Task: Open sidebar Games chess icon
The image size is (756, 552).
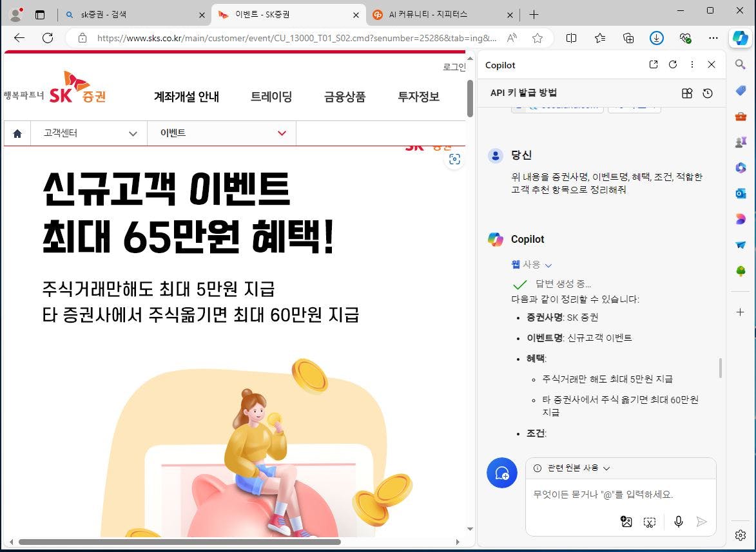Action: click(x=741, y=142)
